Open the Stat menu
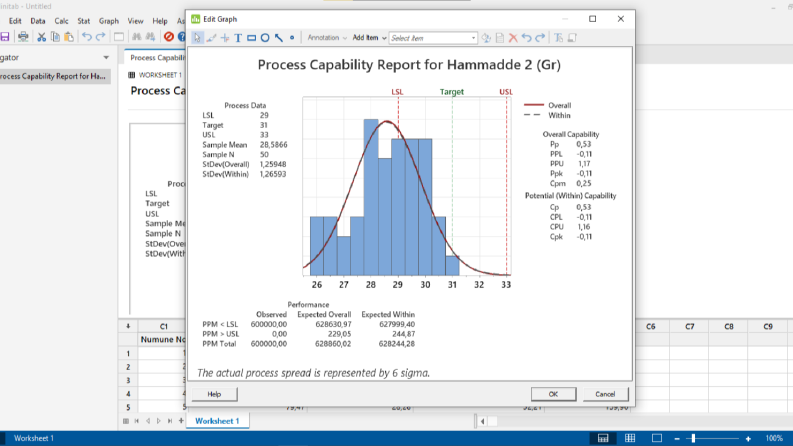This screenshot has height=446, width=793. (83, 21)
